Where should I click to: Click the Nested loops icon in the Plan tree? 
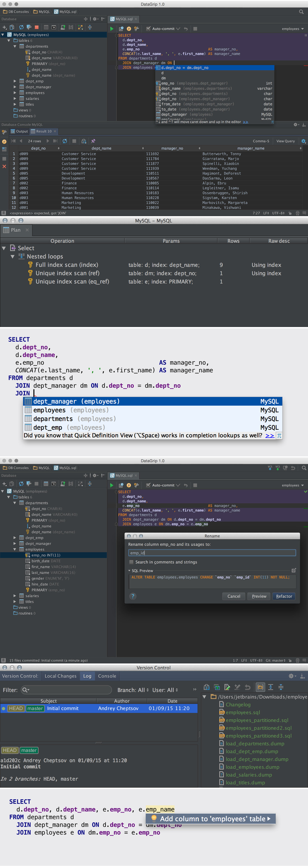pyautogui.click(x=22, y=257)
